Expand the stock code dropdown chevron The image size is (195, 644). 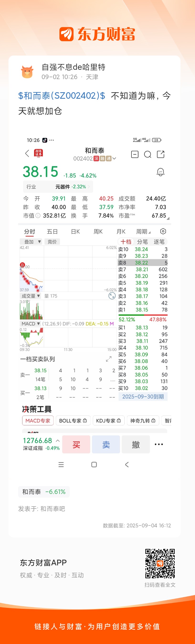click(114, 158)
